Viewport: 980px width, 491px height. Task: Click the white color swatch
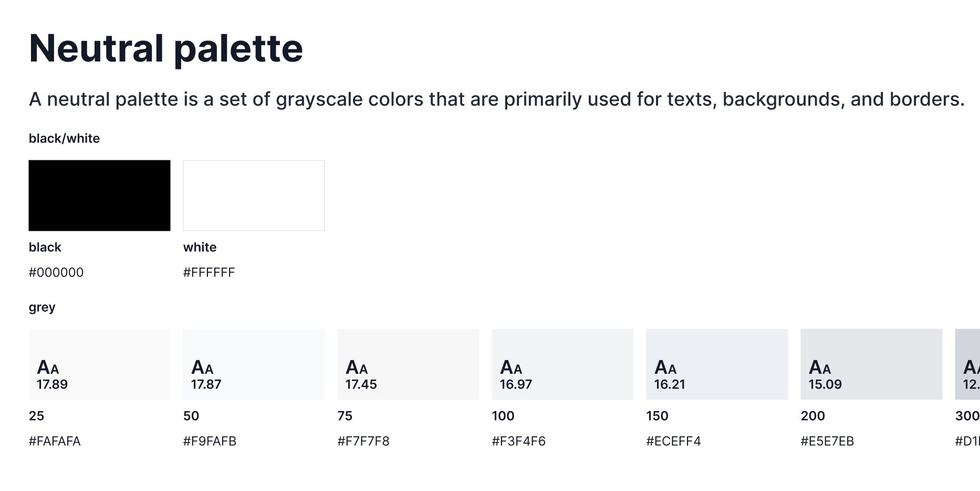[x=254, y=196]
